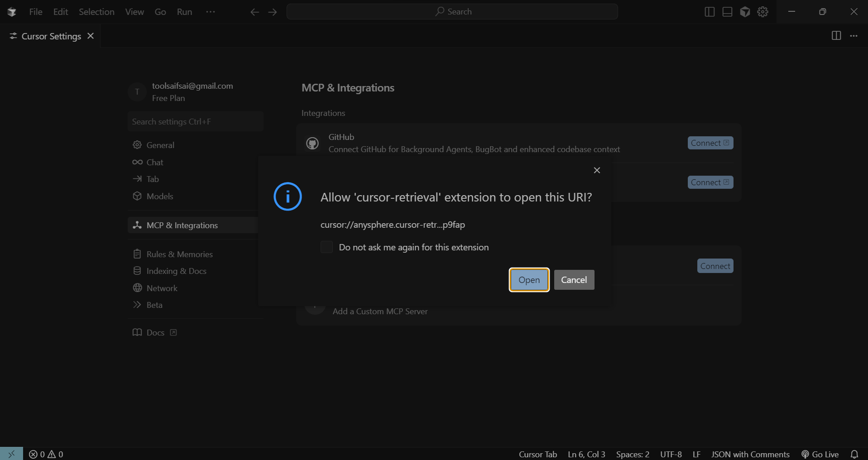Open the Docs external link

pyautogui.click(x=155, y=332)
